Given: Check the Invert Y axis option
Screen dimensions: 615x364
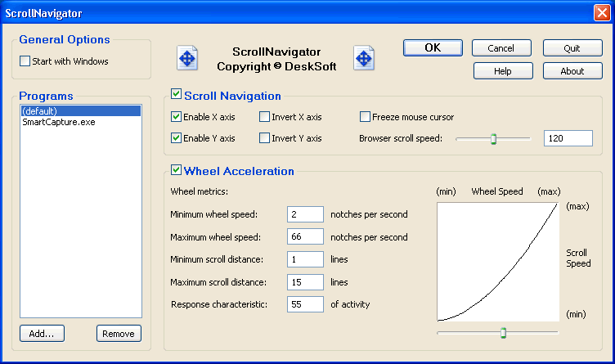Looking at the screenshot, I should (x=265, y=138).
